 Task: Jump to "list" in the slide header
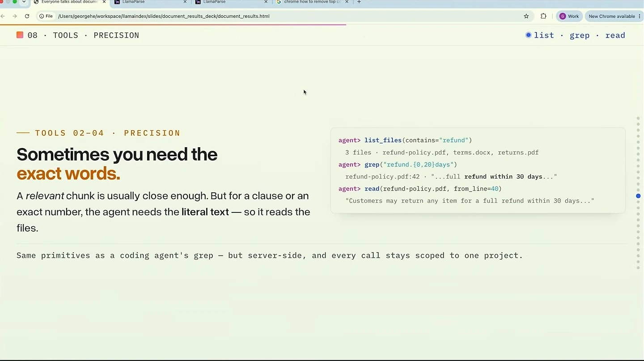tap(544, 35)
